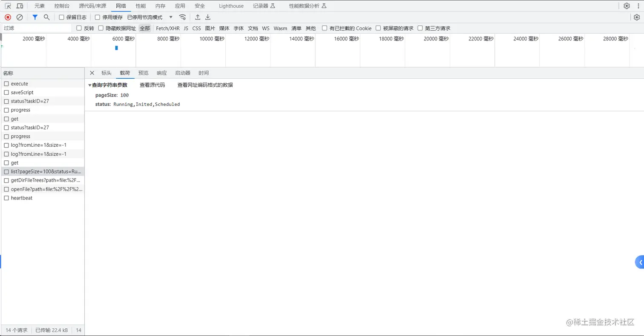The height and width of the screenshot is (336, 644).
Task: Toggle the 反转 checkbox
Action: tap(79, 28)
